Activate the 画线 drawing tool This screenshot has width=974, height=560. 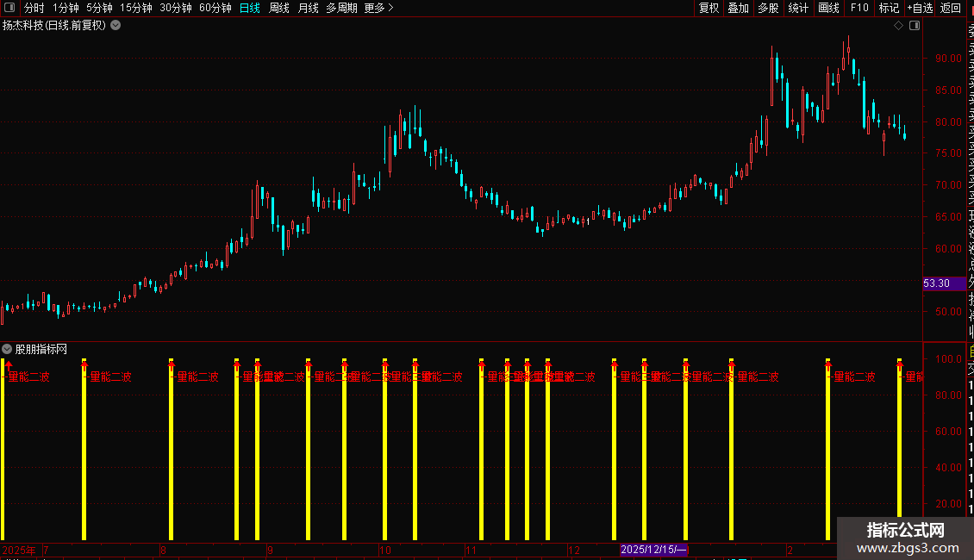(828, 8)
